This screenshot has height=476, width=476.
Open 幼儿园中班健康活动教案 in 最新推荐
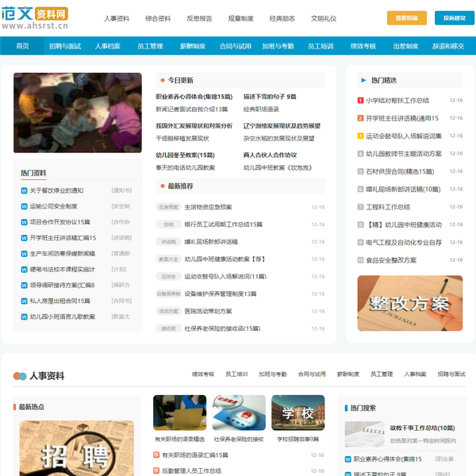coord(225,259)
